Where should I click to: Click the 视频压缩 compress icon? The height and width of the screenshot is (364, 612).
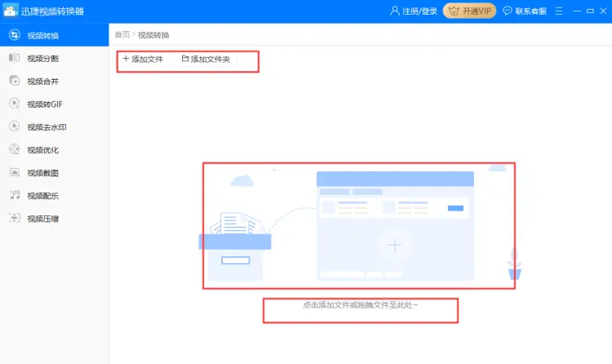click(15, 218)
